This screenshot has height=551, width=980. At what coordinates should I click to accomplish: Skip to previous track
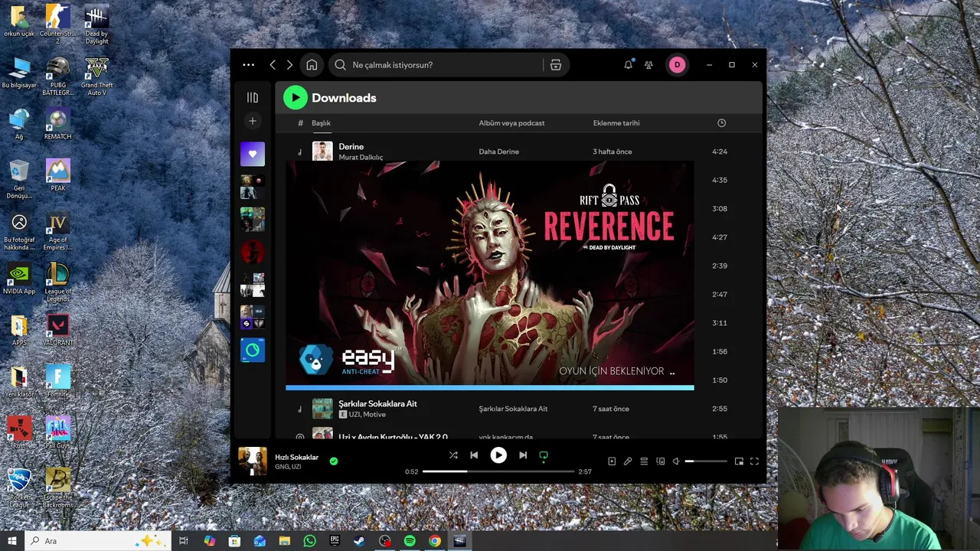coord(474,455)
